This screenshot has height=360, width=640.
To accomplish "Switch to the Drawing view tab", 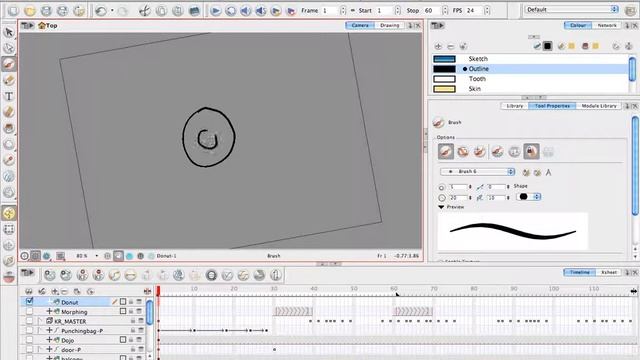I will (389, 25).
